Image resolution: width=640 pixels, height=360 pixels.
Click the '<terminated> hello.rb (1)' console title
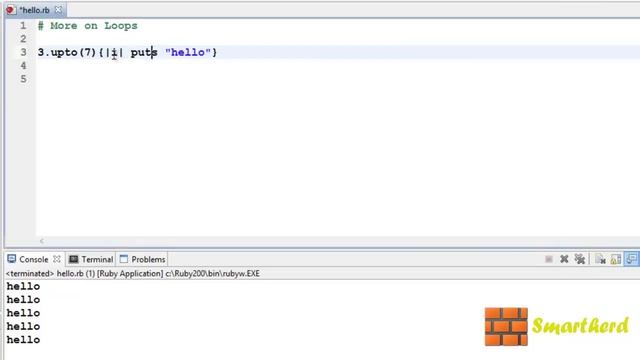tap(50, 273)
